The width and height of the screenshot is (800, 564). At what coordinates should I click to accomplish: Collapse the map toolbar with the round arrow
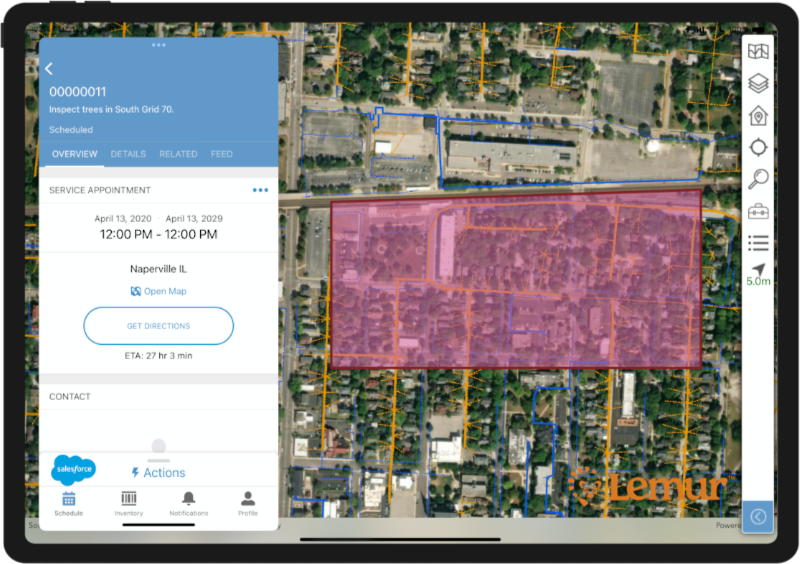pos(758,516)
